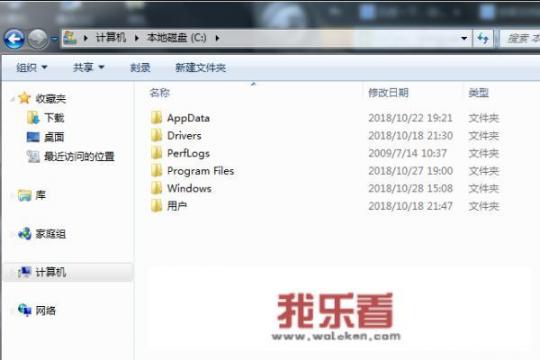540x360 pixels.
Task: Open the address bar history dropdown
Action: click(464, 38)
